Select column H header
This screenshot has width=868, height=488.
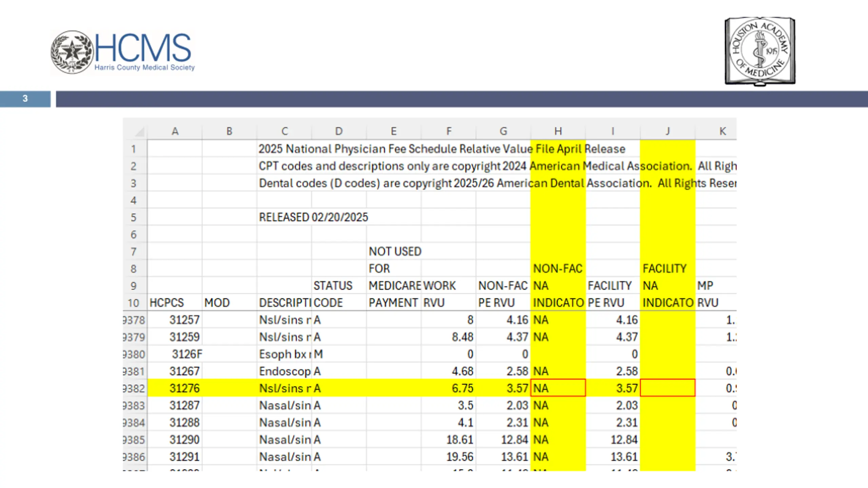click(558, 131)
